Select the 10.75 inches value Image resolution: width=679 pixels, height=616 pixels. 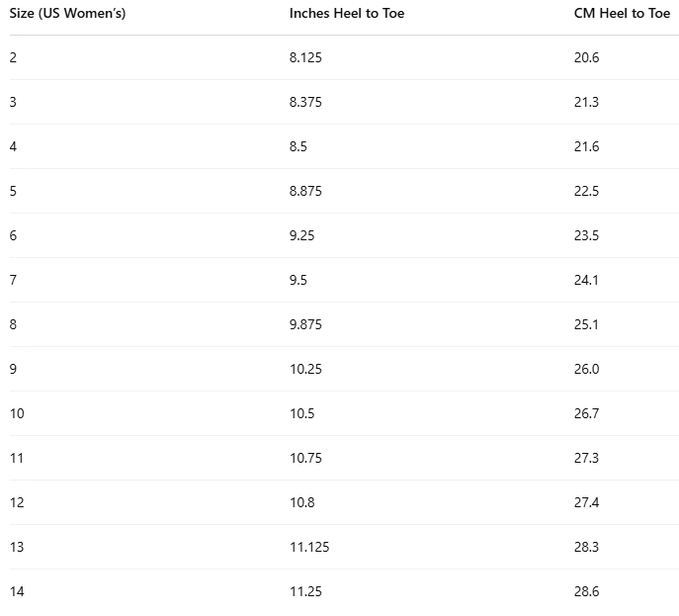pos(305,458)
